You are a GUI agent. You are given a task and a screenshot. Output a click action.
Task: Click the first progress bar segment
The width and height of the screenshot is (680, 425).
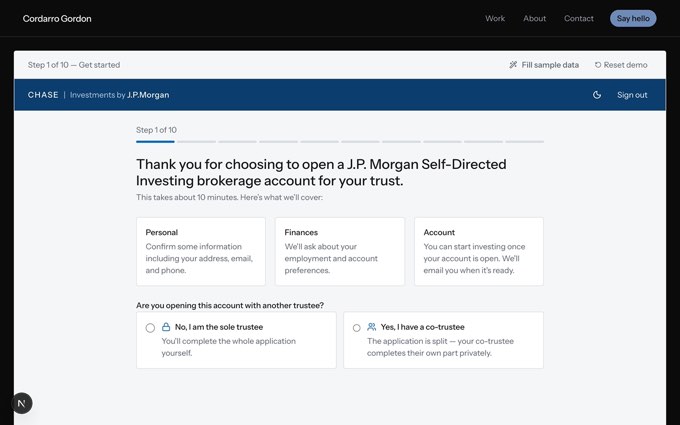tap(155, 141)
